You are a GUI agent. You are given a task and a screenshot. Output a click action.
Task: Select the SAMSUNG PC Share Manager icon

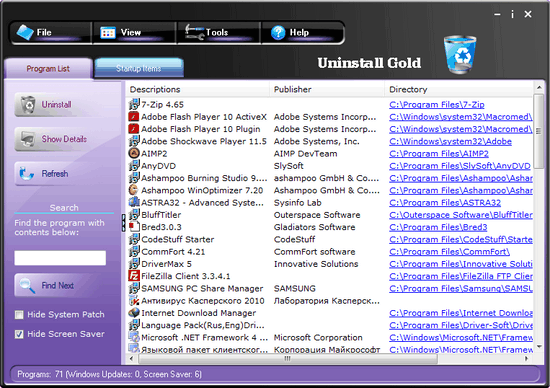click(x=134, y=288)
